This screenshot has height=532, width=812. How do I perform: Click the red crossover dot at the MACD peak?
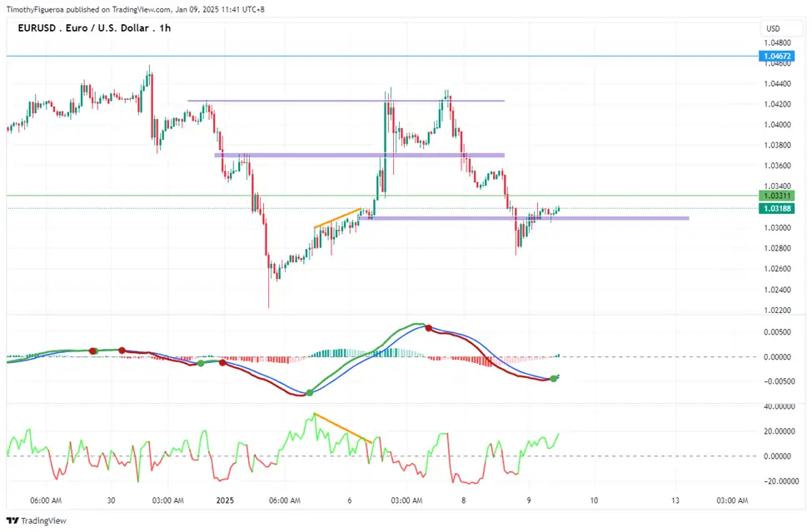click(x=429, y=327)
